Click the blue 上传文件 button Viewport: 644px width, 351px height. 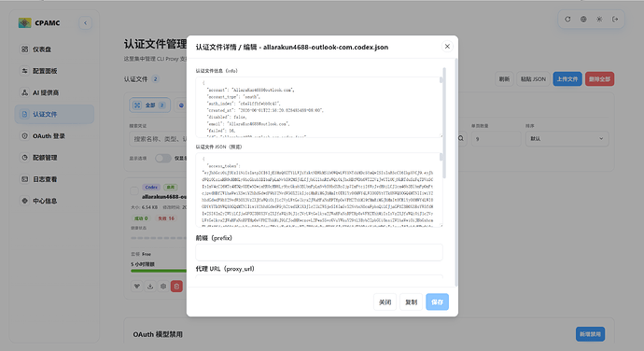tap(567, 79)
